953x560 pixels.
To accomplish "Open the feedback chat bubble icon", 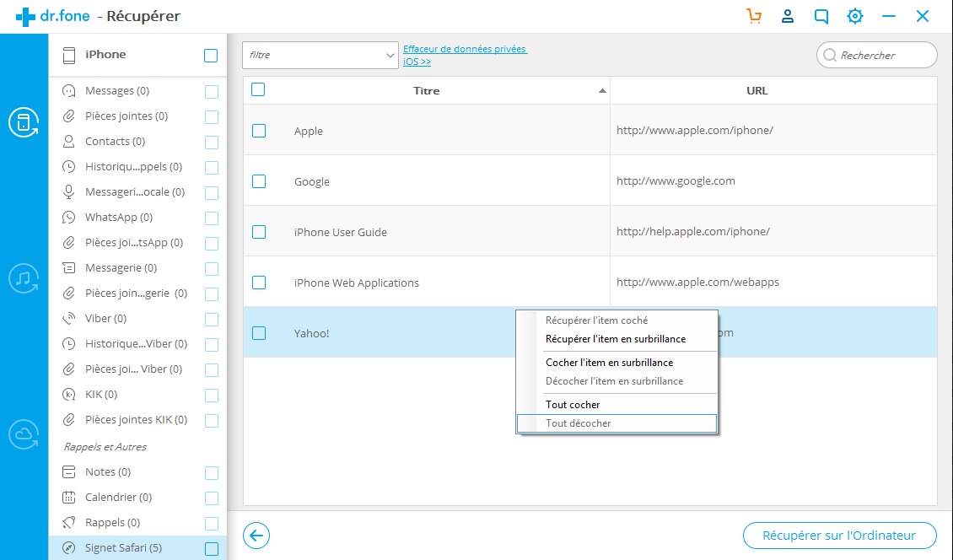I will click(821, 16).
